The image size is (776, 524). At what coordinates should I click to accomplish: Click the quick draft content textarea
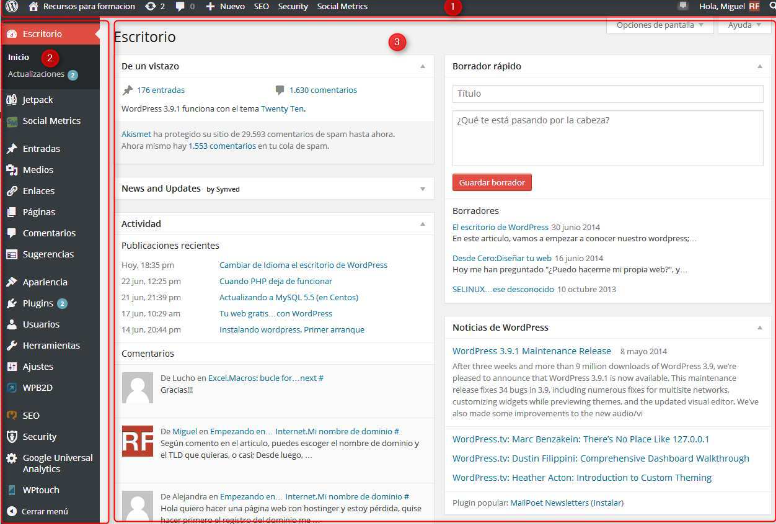608,138
